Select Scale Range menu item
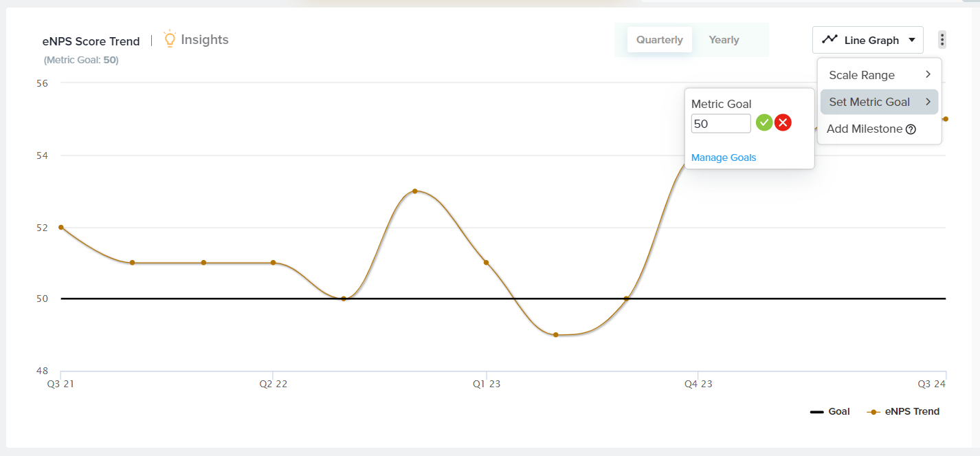Screen dimensions: 980x456 pyautogui.click(x=862, y=75)
